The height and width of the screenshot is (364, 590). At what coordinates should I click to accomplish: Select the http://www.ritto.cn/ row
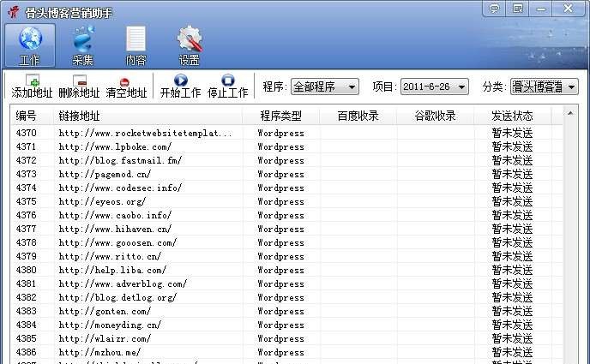286,256
